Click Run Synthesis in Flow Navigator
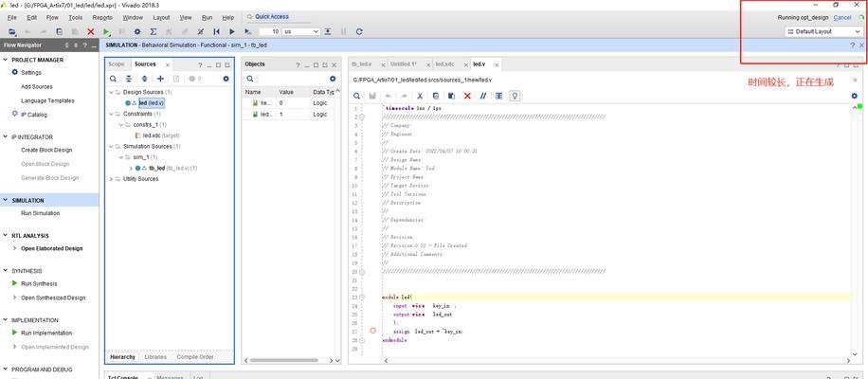This screenshot has width=868, height=379. point(39,284)
